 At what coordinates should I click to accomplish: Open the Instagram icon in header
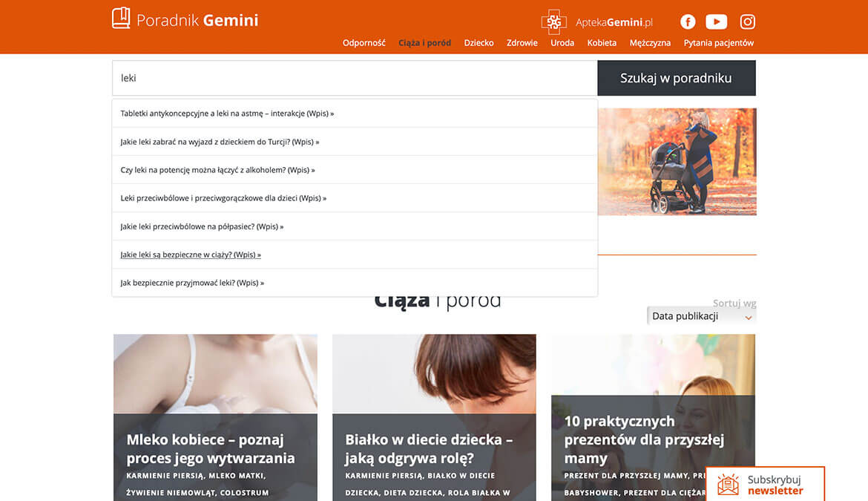tap(747, 22)
